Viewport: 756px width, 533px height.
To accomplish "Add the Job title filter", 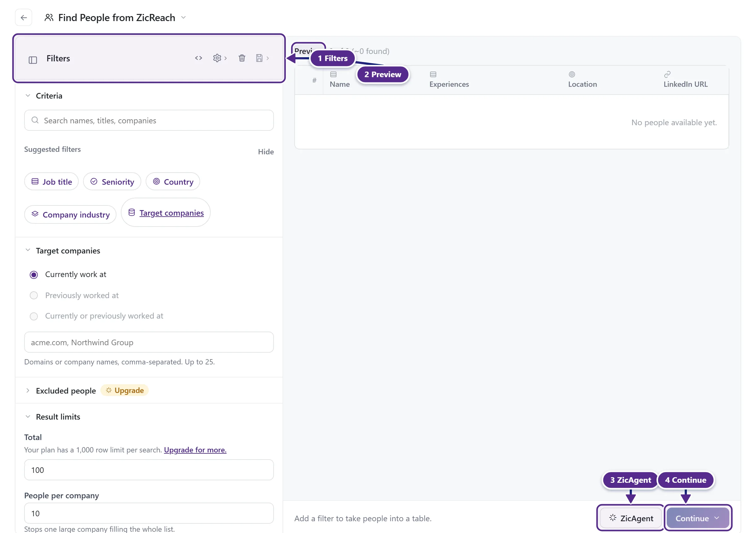I will [x=51, y=182].
